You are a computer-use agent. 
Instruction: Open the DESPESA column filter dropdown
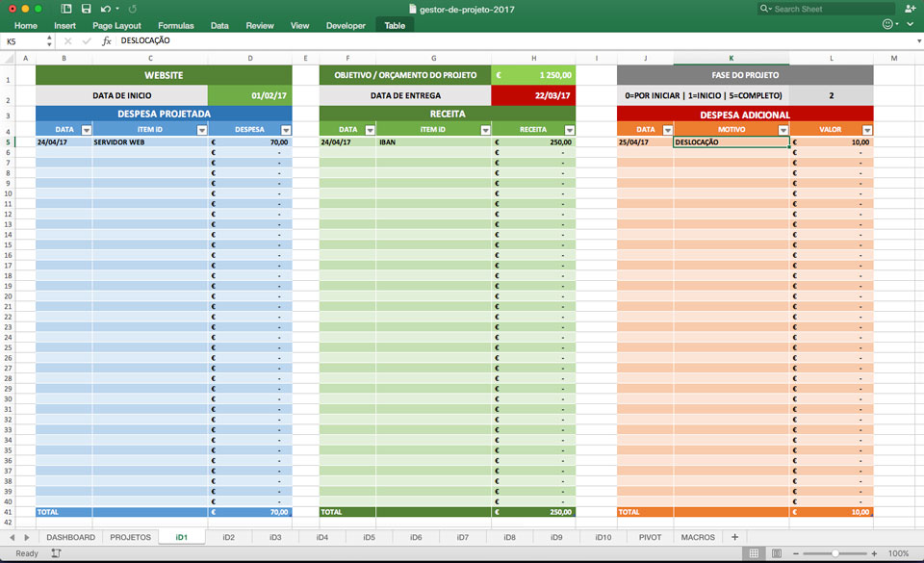coord(286,130)
